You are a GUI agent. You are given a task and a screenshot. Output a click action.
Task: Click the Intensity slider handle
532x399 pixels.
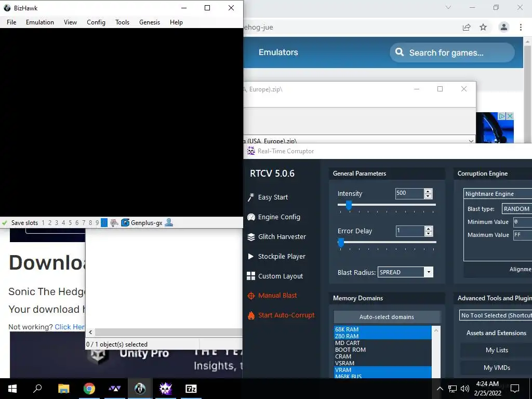[x=349, y=205]
